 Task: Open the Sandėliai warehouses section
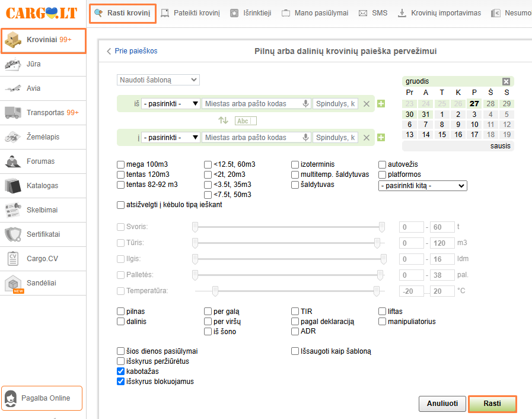[43, 283]
